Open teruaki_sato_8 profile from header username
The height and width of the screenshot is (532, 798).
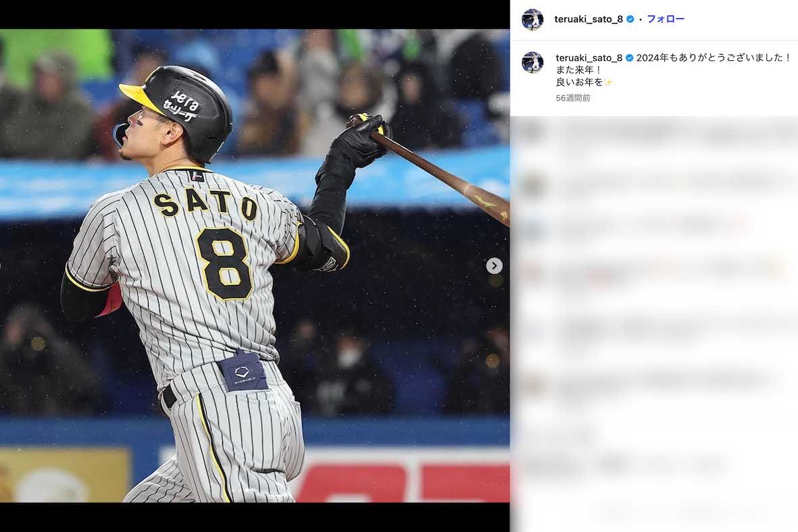[x=589, y=20]
